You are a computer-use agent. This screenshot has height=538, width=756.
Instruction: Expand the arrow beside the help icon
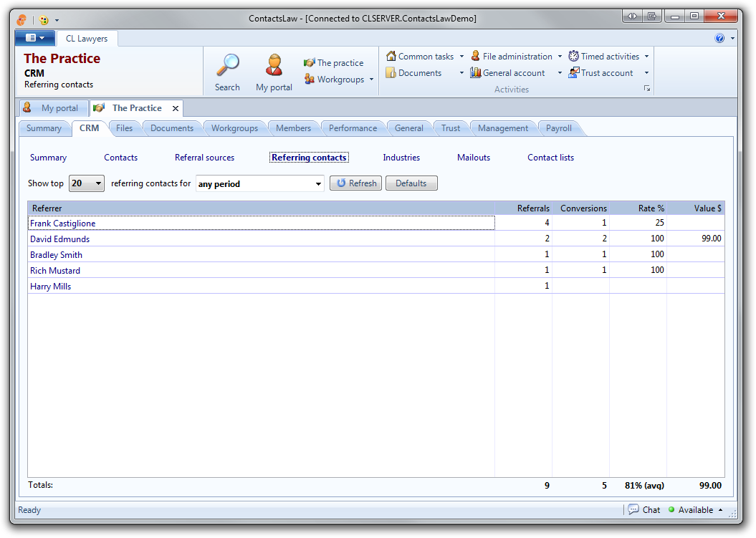732,38
